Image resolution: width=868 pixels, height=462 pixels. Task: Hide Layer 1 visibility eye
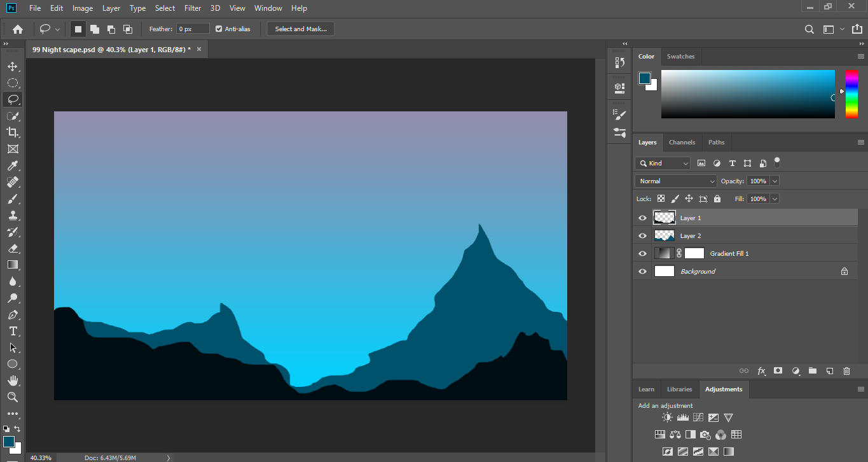[x=642, y=218]
